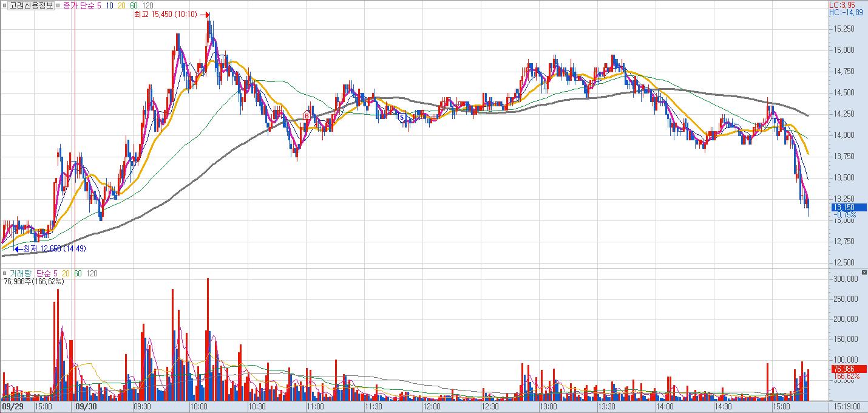Click the 15:19:00 clock readout
868x413 pixels.
click(847, 406)
